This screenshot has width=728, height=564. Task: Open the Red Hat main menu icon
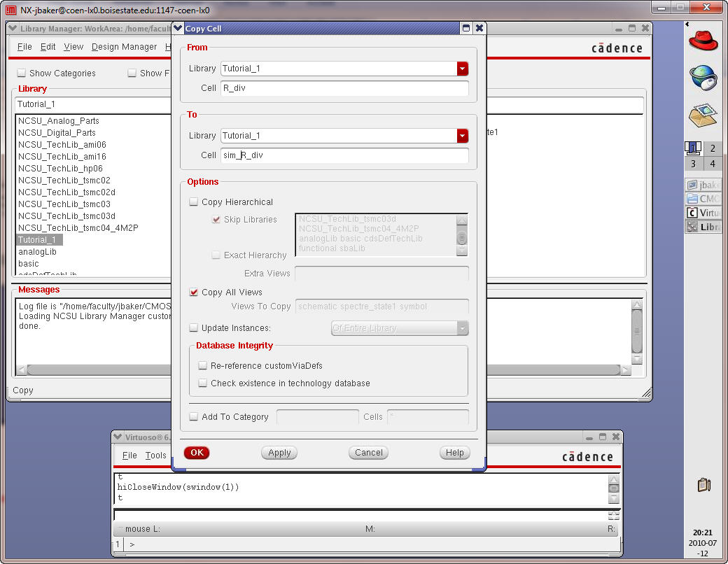[703, 40]
